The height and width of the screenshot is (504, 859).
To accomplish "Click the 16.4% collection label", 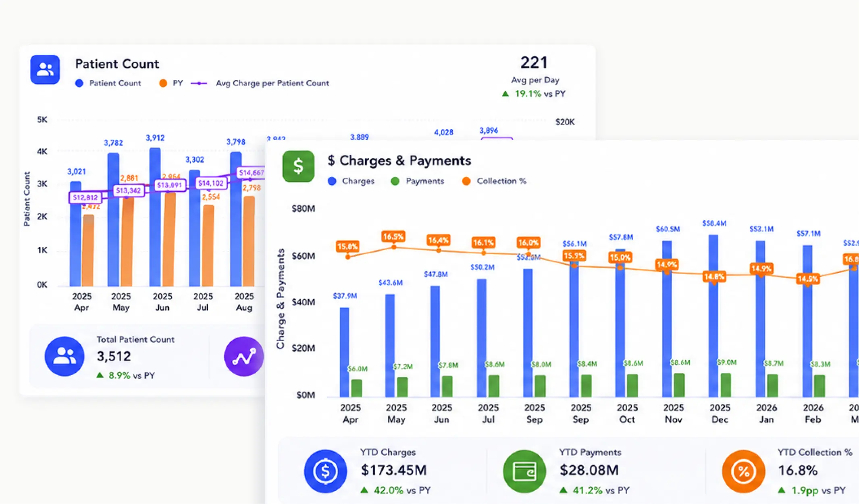I will point(439,241).
